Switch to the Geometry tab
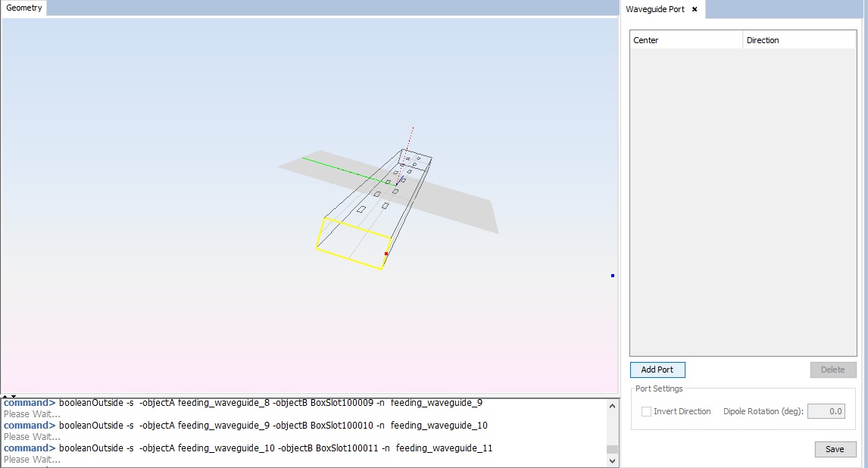 point(24,8)
